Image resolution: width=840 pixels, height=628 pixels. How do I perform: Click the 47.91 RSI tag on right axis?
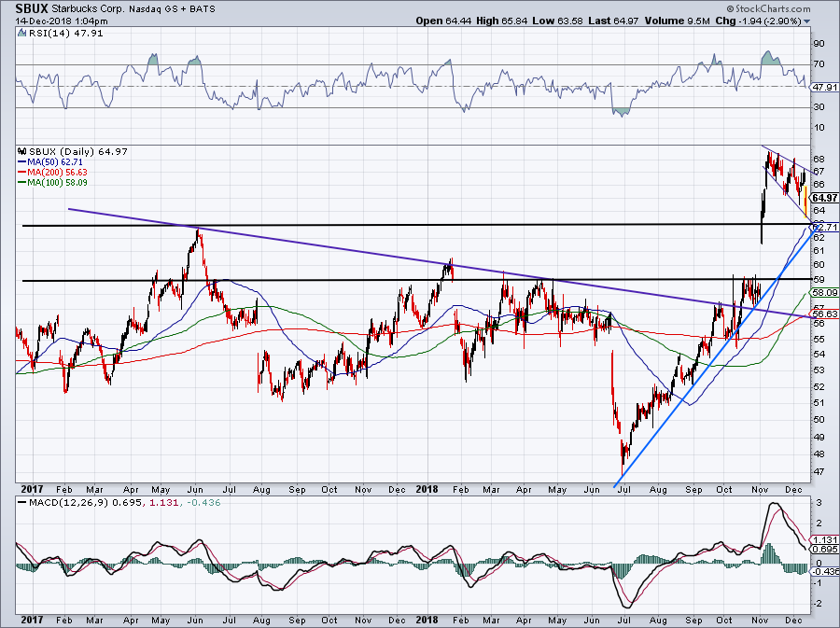(x=825, y=88)
